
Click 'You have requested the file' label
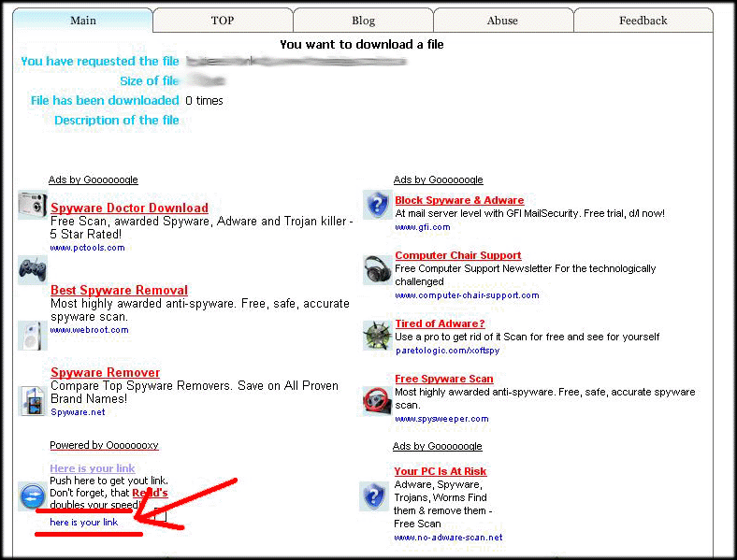click(x=100, y=62)
